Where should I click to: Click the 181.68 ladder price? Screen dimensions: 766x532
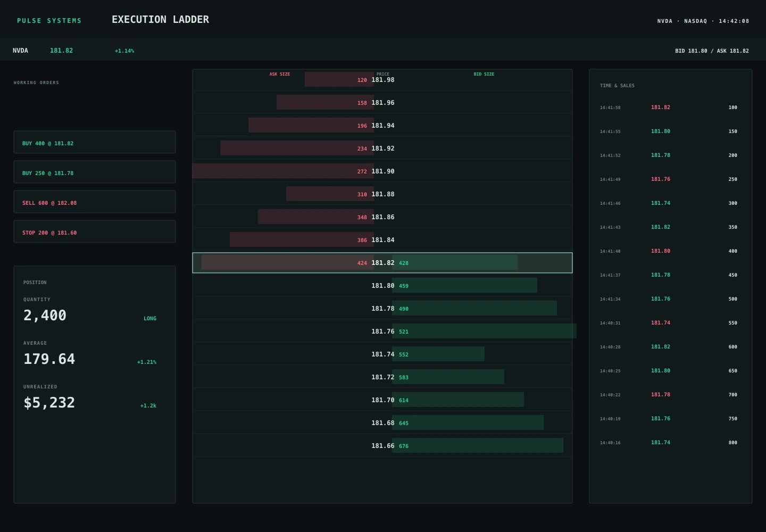(383, 423)
